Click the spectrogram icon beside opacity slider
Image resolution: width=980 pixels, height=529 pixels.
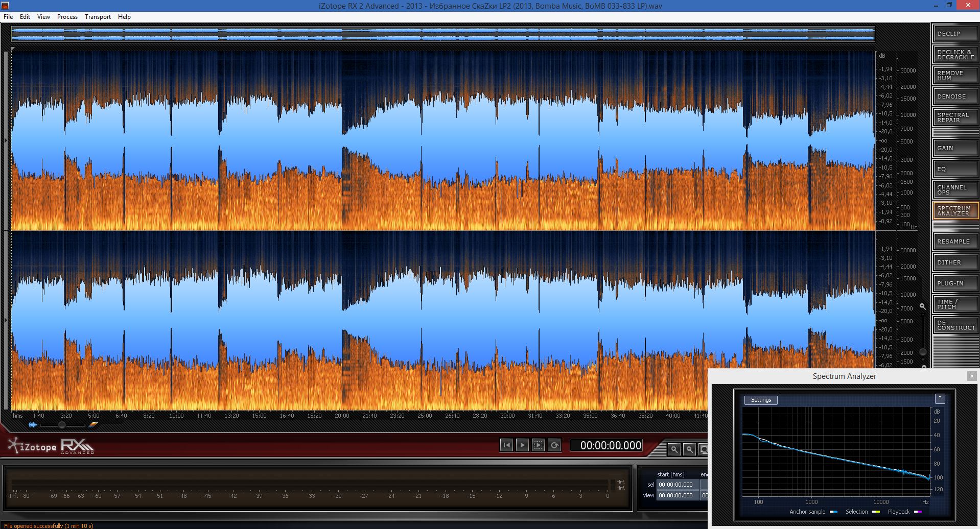click(92, 425)
